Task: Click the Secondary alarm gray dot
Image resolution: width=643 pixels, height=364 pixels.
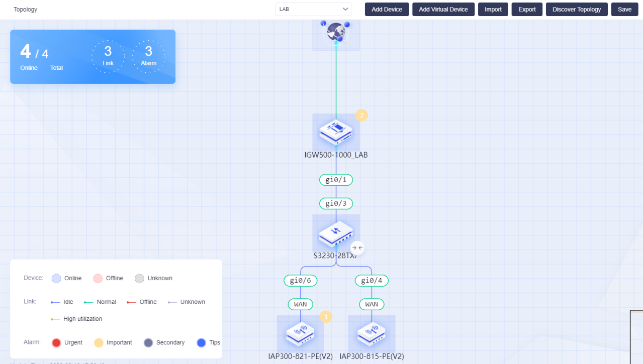Action: pyautogui.click(x=148, y=342)
